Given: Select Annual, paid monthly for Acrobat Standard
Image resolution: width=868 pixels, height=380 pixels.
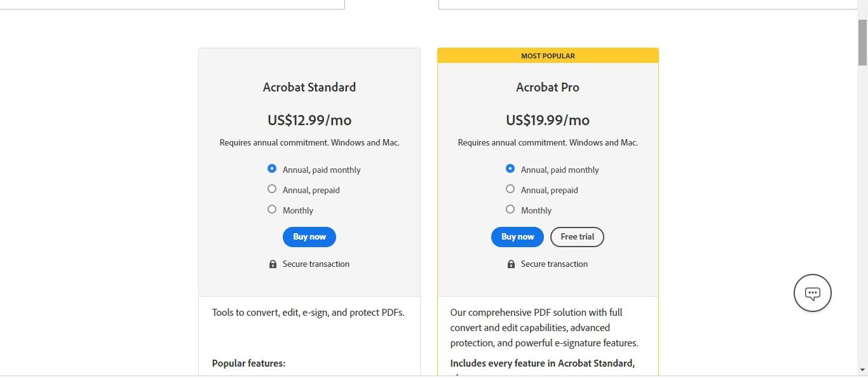Looking at the screenshot, I should click(272, 168).
